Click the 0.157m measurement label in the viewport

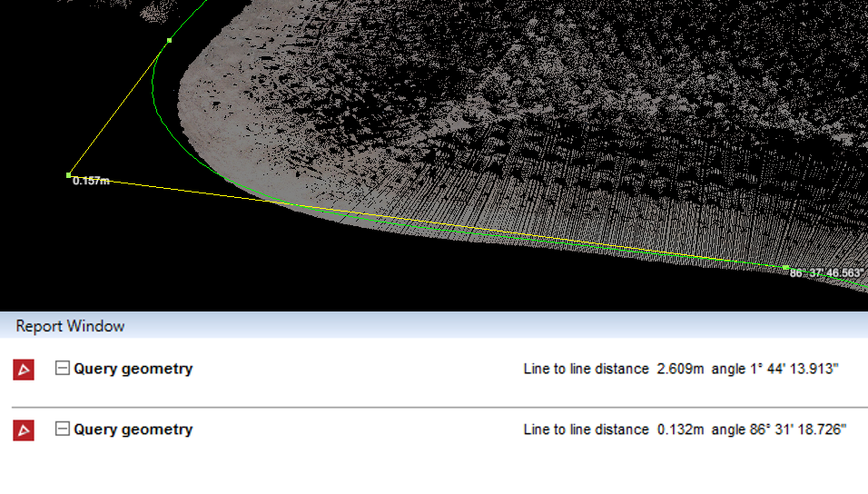point(91,181)
